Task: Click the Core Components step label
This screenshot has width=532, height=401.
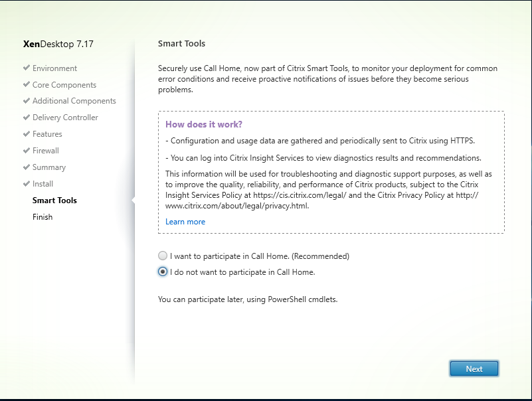Action: coord(64,85)
